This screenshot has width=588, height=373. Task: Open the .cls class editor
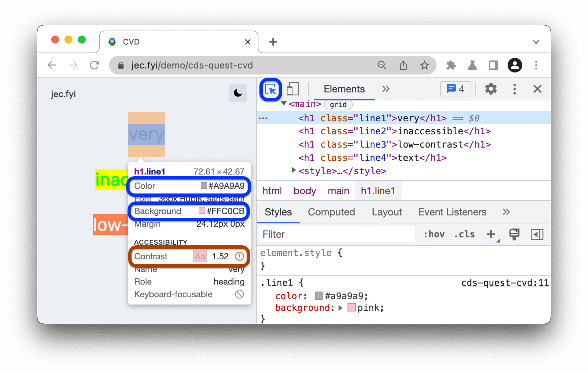point(464,234)
